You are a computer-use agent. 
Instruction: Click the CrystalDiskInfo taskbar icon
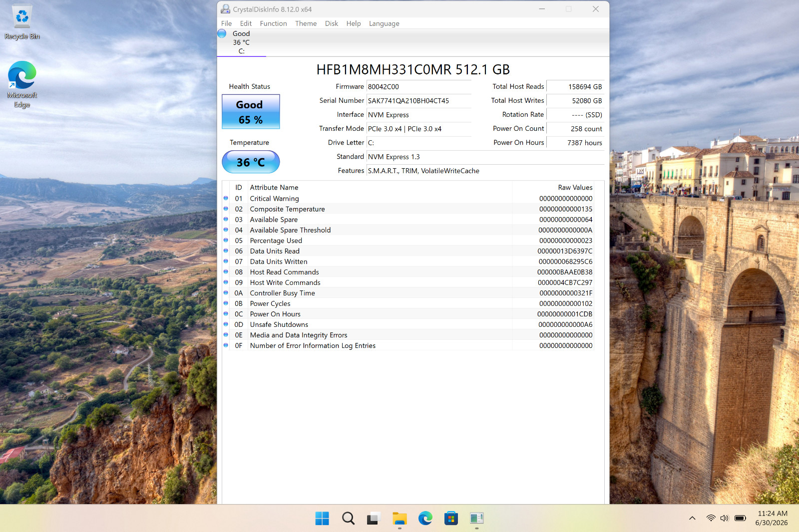tap(477, 519)
